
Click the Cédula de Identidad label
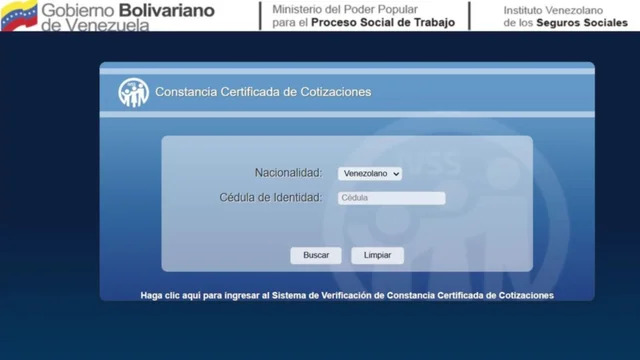[271, 198]
